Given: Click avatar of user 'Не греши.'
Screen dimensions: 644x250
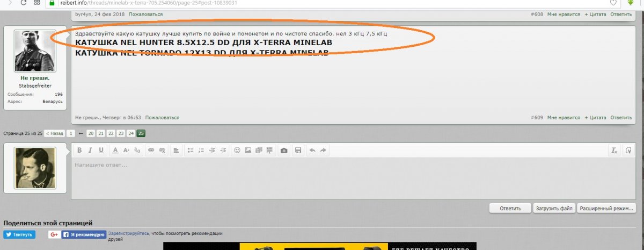Looking at the screenshot, I should (35, 51).
